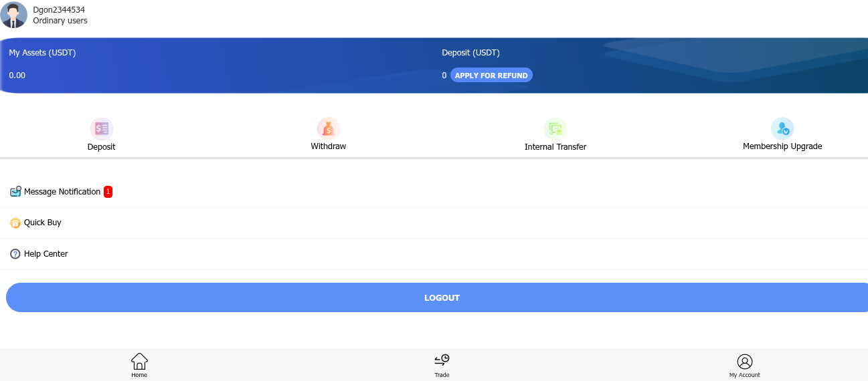Open the Message Notification row
Viewport: 868px width, 381px height.
click(434, 192)
